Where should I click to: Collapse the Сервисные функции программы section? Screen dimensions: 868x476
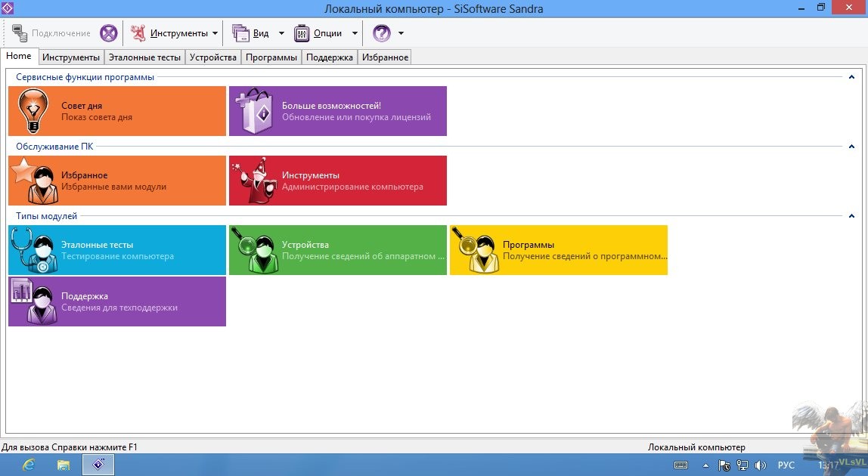point(851,77)
